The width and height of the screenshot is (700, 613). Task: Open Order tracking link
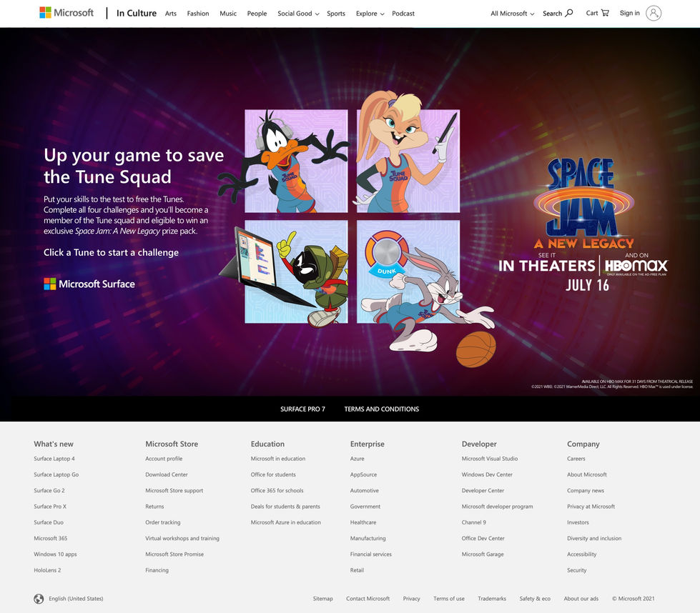(x=163, y=522)
